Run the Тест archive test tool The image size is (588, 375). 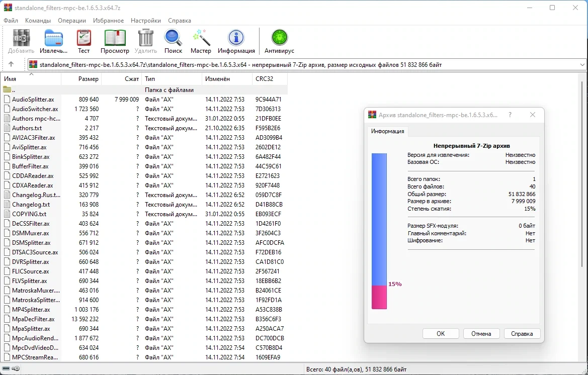click(x=83, y=38)
